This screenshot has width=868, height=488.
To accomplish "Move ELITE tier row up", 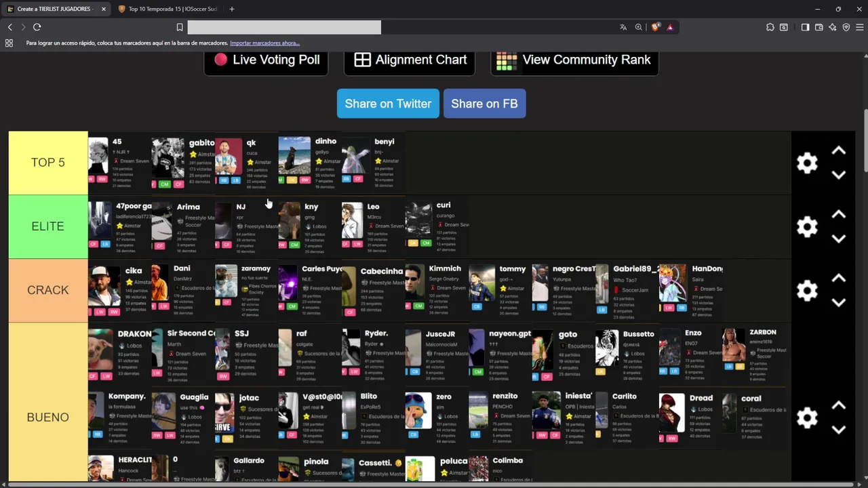I will [x=839, y=214].
